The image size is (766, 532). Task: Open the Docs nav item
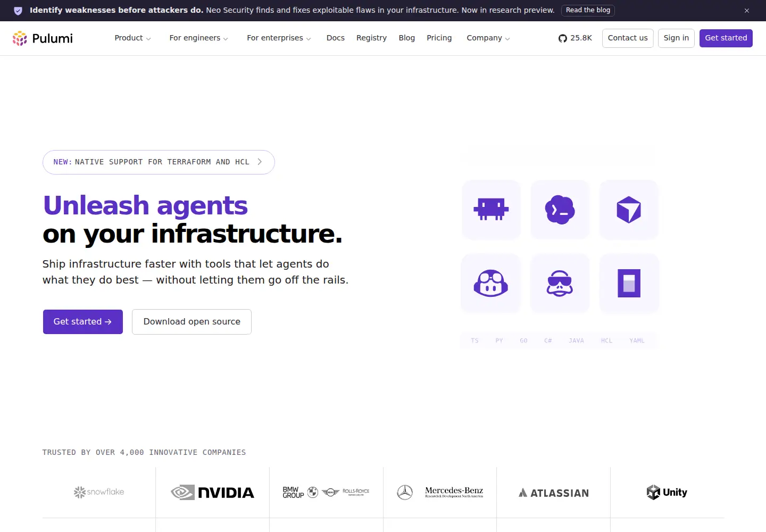336,38
